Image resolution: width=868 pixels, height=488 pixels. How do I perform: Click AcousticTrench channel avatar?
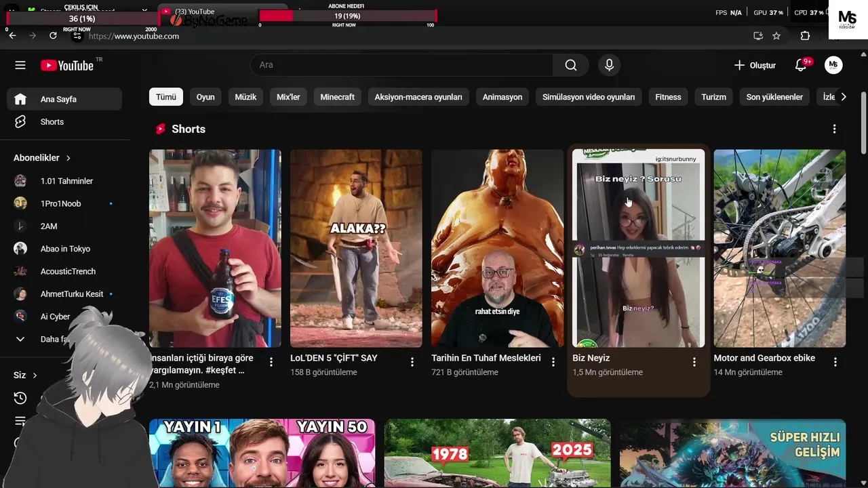[x=20, y=271]
